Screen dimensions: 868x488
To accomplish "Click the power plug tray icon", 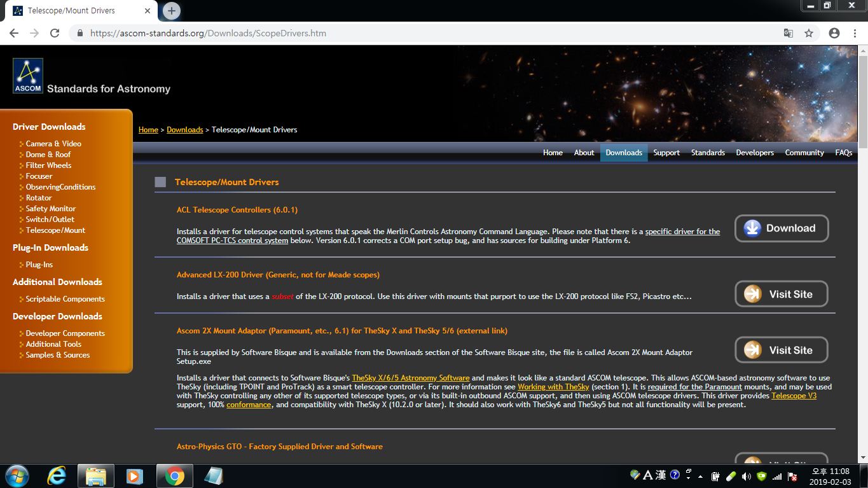I will [x=715, y=476].
